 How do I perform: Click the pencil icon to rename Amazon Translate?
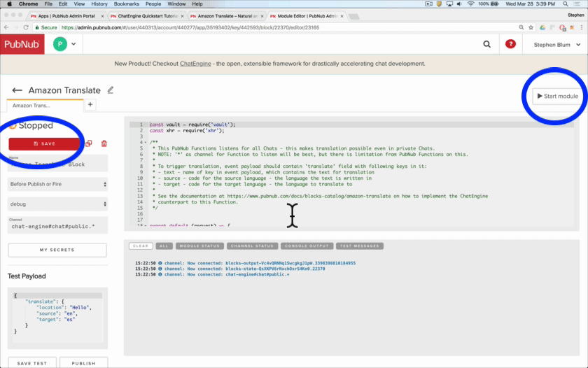[x=111, y=90]
